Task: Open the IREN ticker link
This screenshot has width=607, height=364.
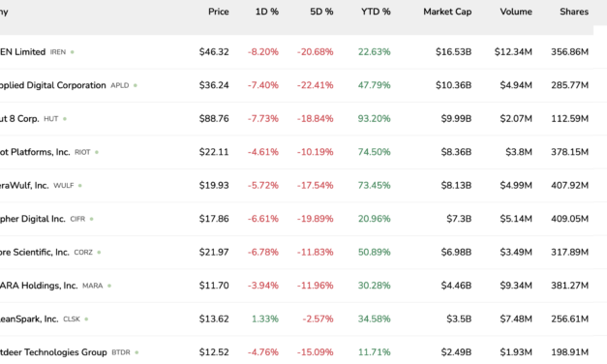Action: pyautogui.click(x=58, y=52)
